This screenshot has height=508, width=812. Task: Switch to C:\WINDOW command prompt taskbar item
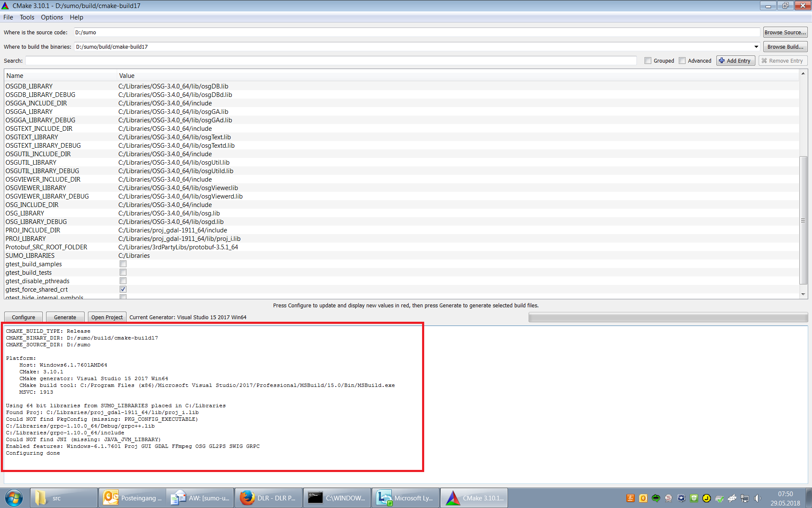(x=337, y=498)
